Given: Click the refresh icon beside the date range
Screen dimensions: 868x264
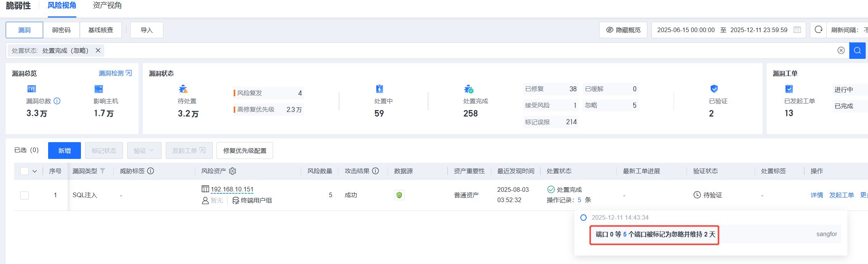Looking at the screenshot, I should coord(818,30).
